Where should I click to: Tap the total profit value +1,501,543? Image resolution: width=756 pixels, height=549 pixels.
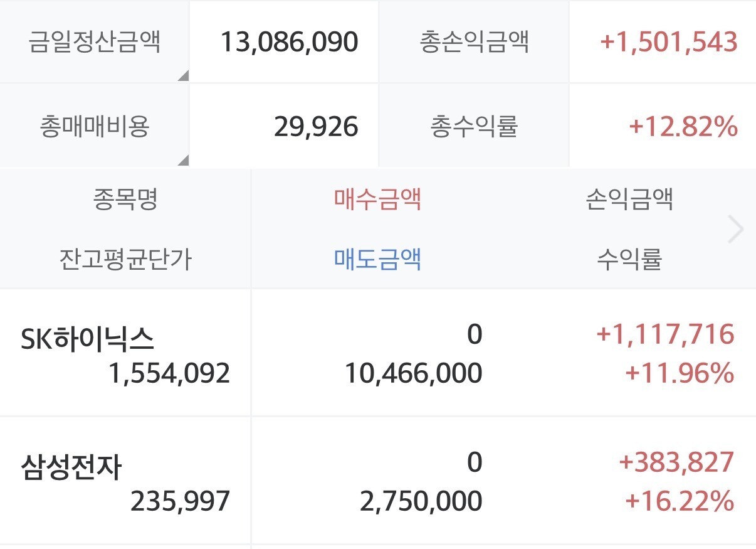[668, 42]
